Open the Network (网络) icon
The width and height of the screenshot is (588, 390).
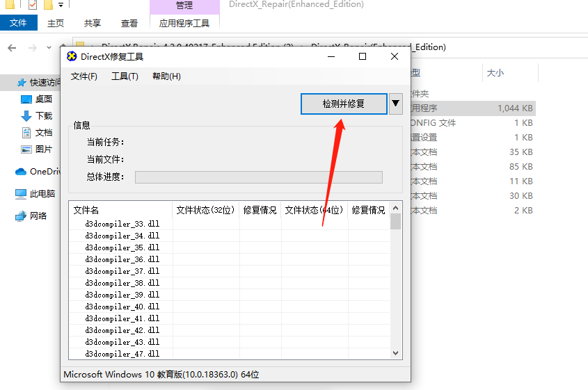click(x=21, y=216)
